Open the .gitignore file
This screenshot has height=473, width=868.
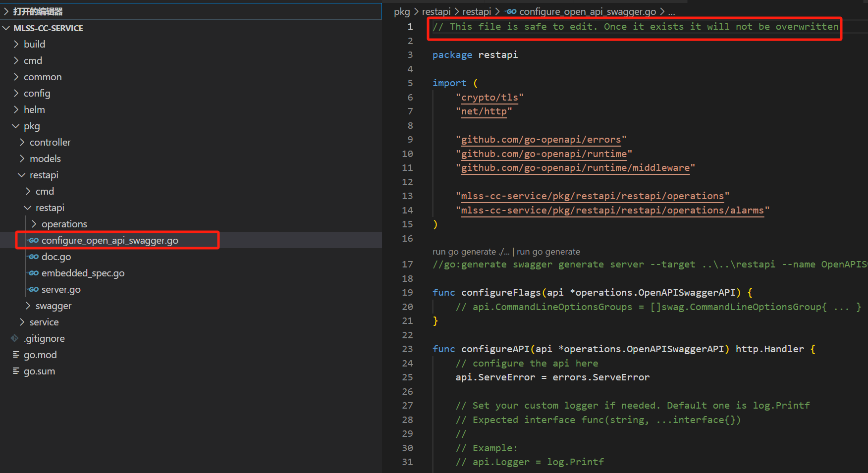(44, 338)
